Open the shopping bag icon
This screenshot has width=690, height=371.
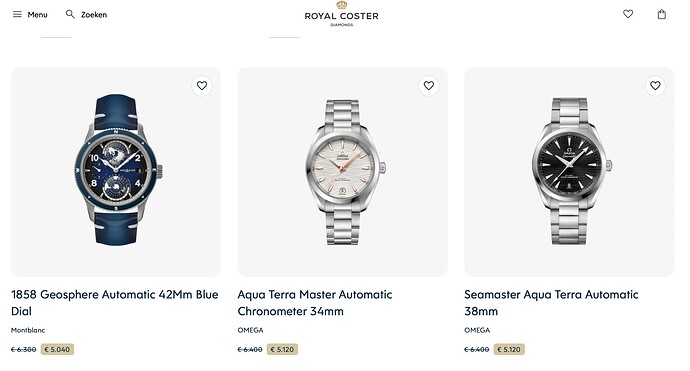(661, 14)
